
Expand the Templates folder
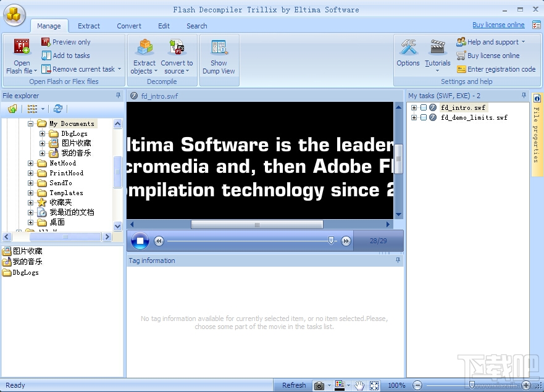click(x=30, y=193)
